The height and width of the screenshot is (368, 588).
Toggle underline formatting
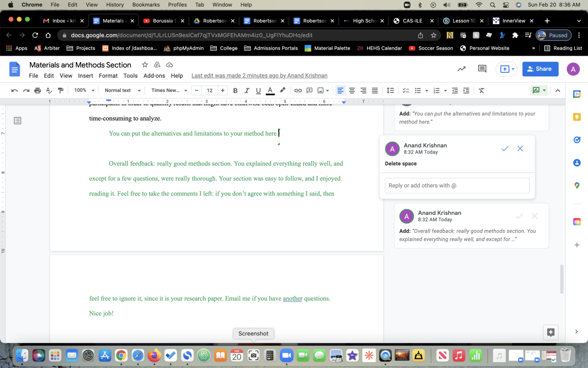(259, 91)
